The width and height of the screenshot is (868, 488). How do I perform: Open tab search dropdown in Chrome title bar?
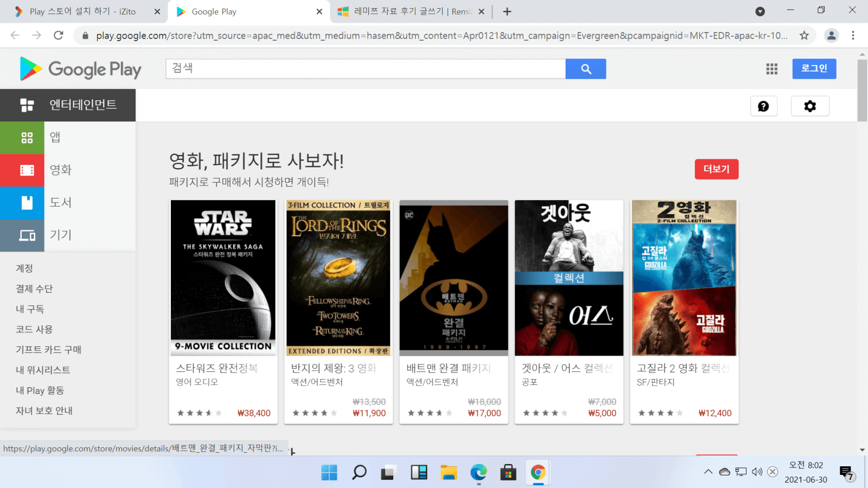click(760, 11)
